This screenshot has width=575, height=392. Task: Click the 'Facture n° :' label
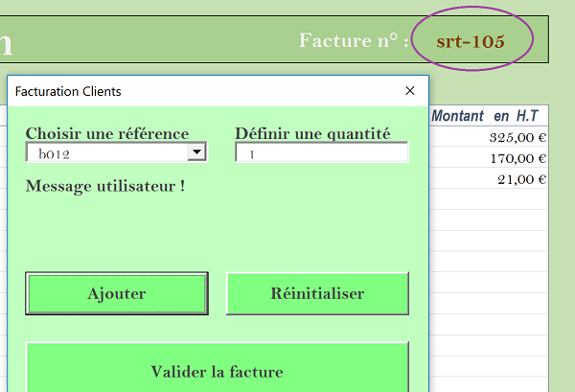[x=353, y=40]
